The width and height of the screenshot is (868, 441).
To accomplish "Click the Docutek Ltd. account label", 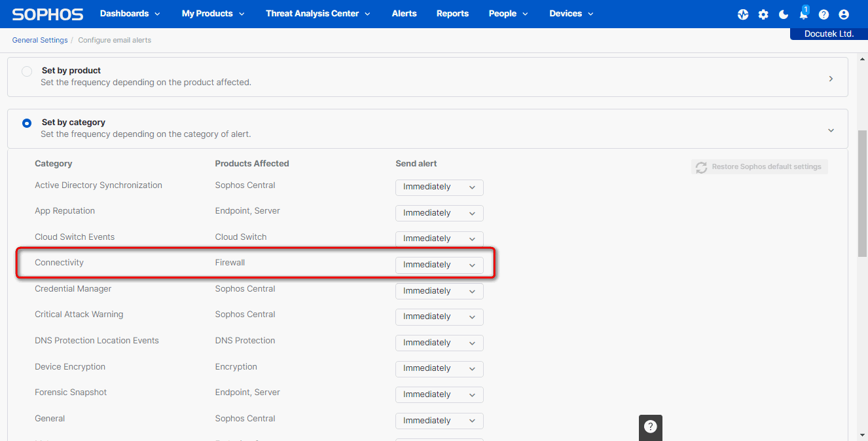I will click(829, 33).
